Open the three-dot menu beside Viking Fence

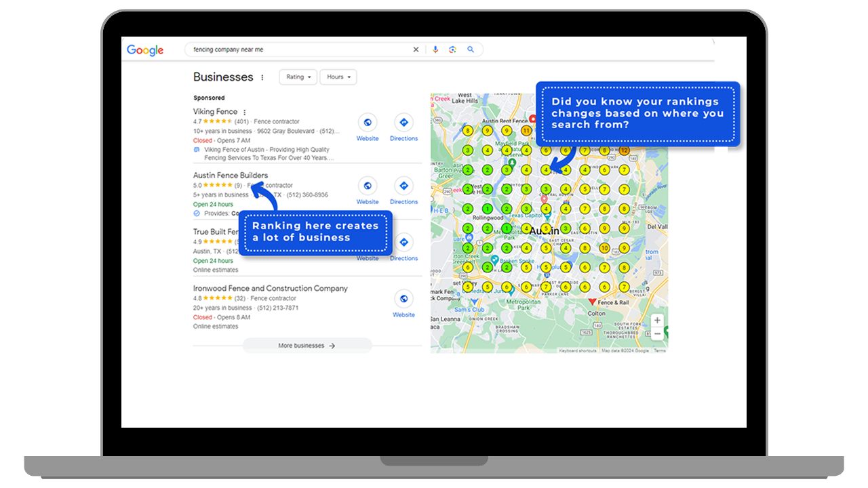(x=245, y=112)
